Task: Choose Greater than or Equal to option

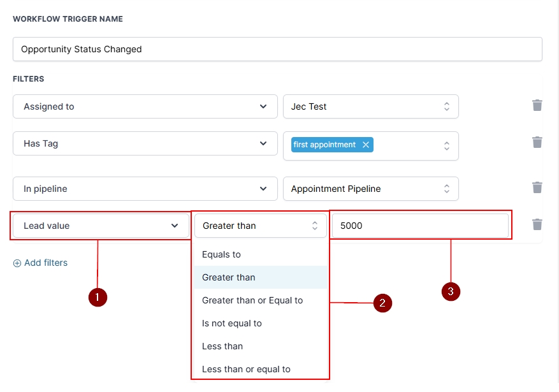Action: coord(252,300)
